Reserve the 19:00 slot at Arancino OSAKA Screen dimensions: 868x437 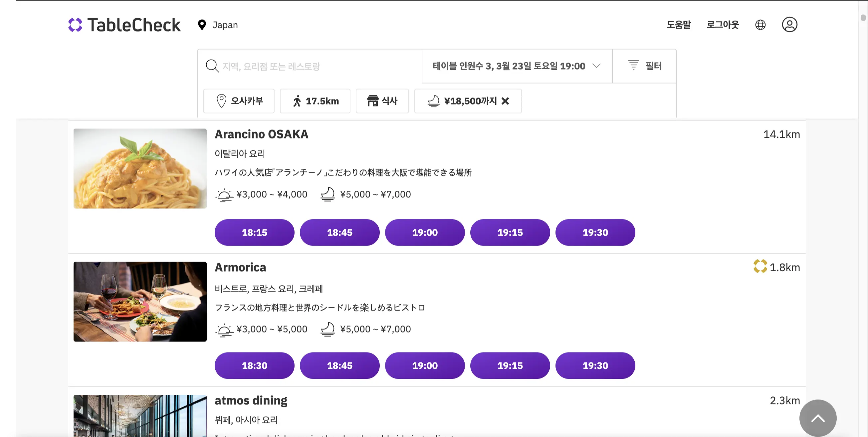tap(425, 232)
